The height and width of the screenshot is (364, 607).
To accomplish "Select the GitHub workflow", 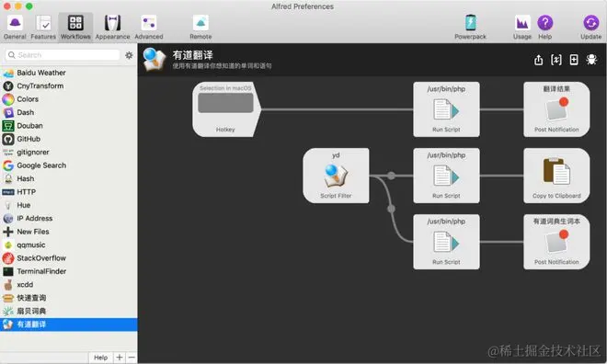I will 69,139.
